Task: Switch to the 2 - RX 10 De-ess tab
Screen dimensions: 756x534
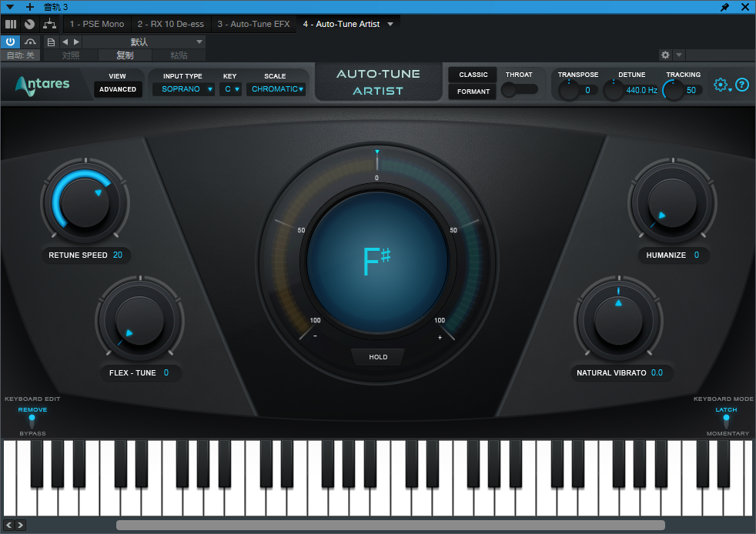Action: (171, 24)
